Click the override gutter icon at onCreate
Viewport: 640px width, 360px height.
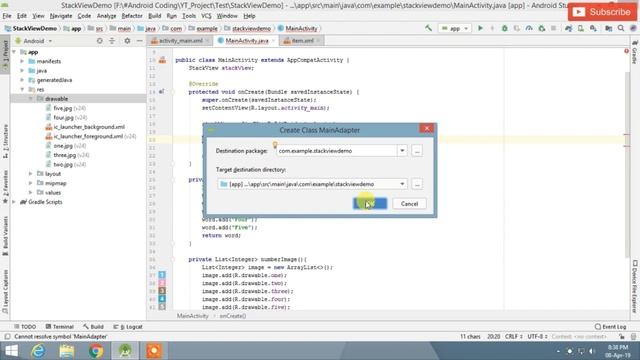click(x=162, y=92)
